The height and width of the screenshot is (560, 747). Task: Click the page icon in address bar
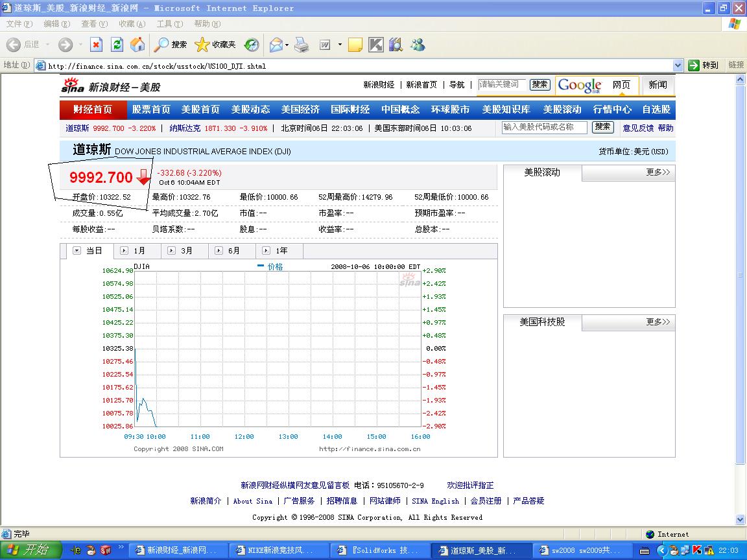41,65
